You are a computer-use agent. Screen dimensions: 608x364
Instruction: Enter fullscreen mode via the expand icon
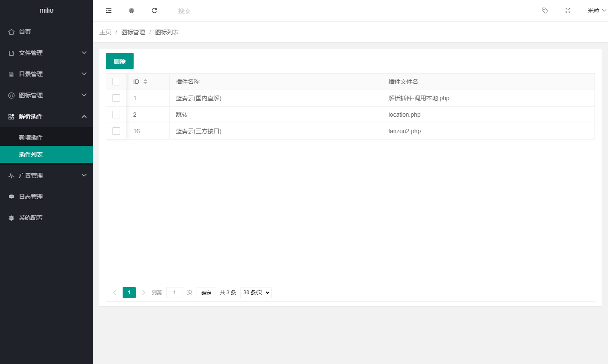click(567, 10)
